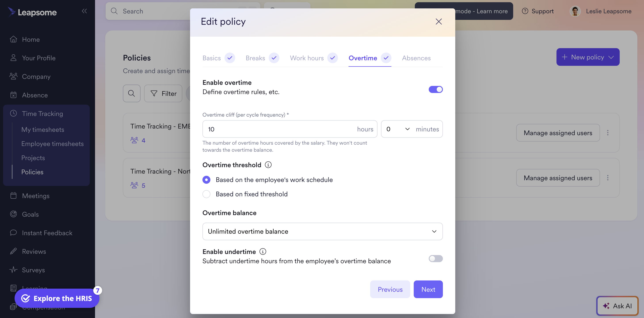Click the Next button
This screenshot has width=644, height=318.
point(428,289)
